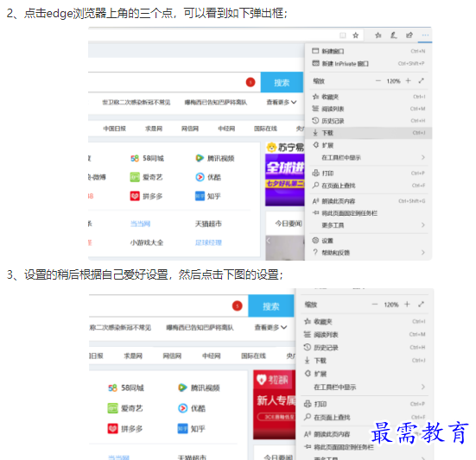Select 新建 InPrivate 窗口 in upper Edge menu
476x460 pixels.
click(x=369, y=63)
